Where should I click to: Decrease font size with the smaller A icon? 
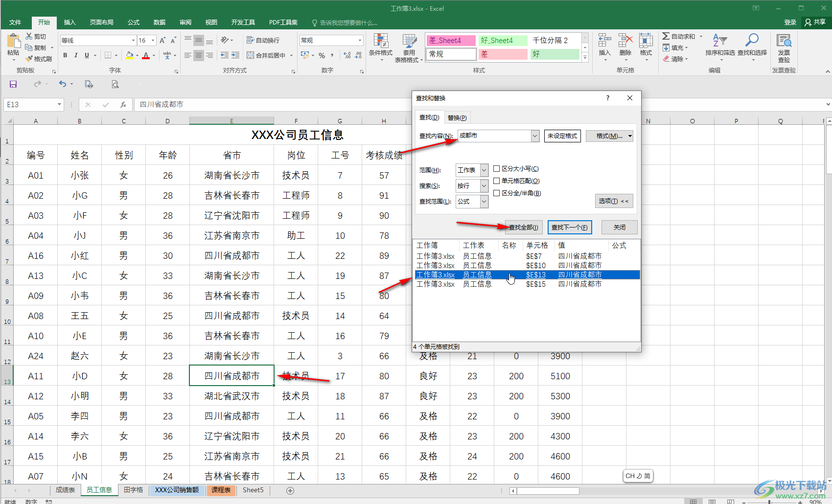click(x=173, y=40)
